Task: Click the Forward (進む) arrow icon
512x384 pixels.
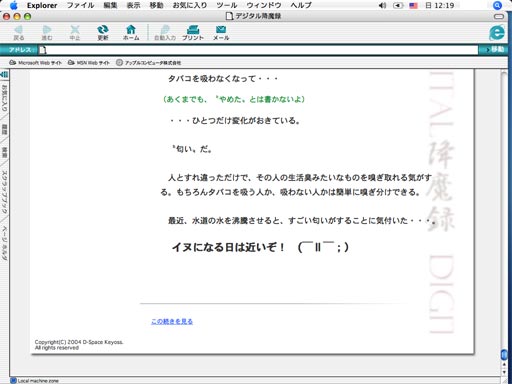Action: pyautogui.click(x=47, y=30)
